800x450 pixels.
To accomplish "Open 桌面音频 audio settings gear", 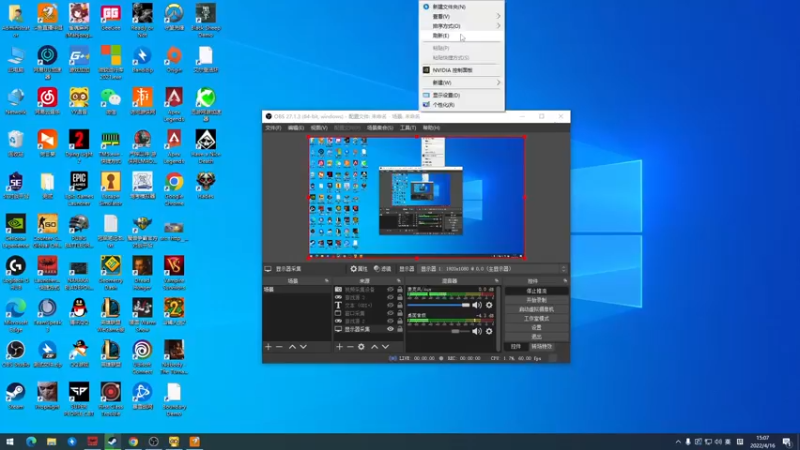I will click(x=489, y=331).
